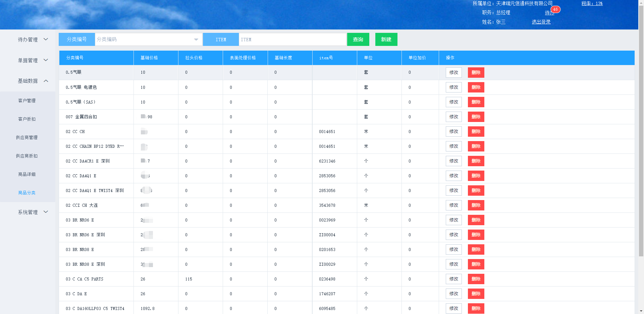The image size is (644, 314).
Task: Open 客户折扣 sidebar page
Action: (27, 119)
